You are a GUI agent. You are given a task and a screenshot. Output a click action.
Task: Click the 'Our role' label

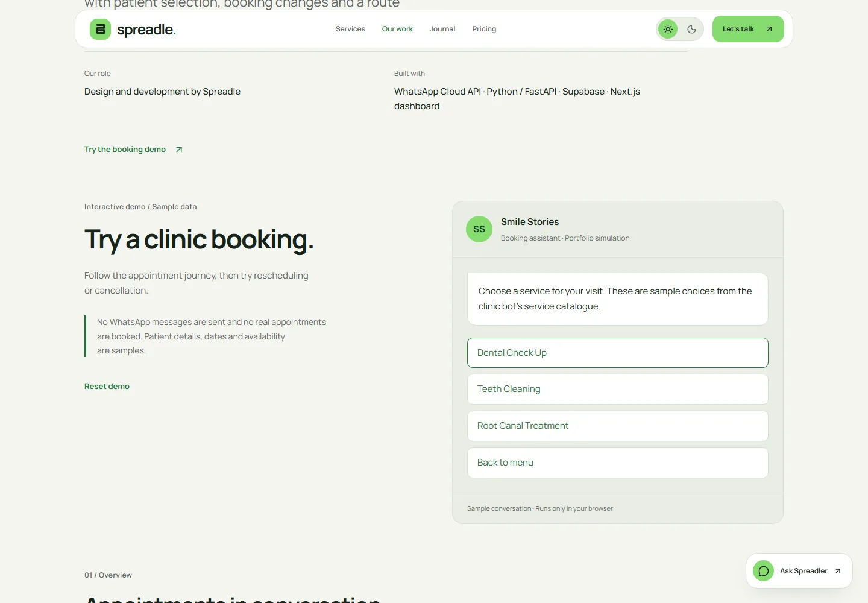[x=98, y=74]
